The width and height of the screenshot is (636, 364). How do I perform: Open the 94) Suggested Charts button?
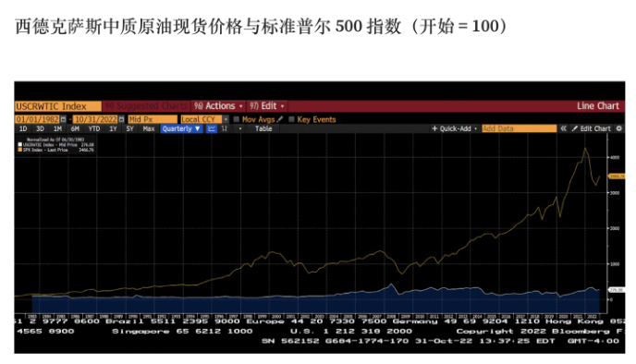point(146,106)
